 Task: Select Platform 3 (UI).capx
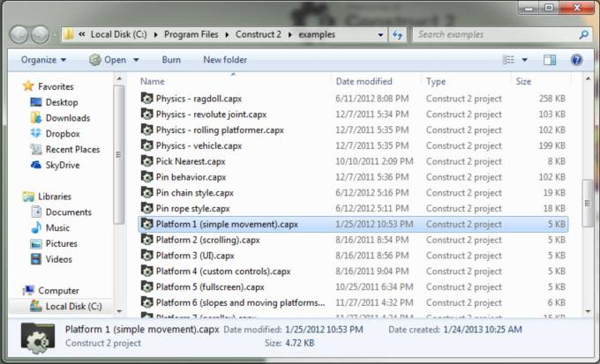(195, 256)
